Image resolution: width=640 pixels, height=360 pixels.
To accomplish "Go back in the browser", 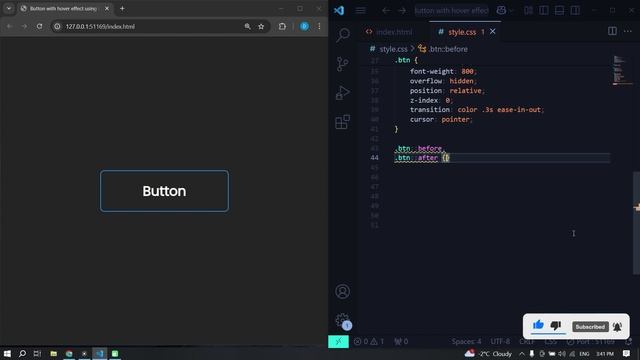I will pos(9,26).
